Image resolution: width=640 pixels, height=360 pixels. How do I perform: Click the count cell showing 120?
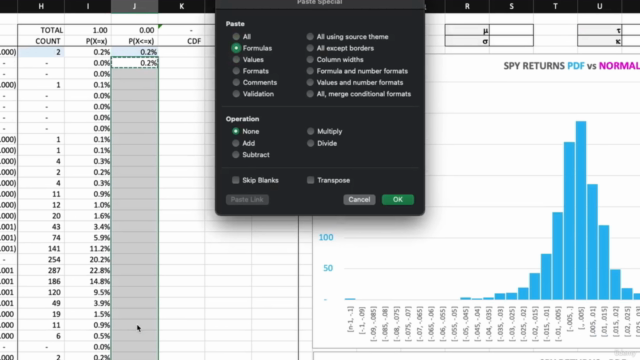(41, 292)
